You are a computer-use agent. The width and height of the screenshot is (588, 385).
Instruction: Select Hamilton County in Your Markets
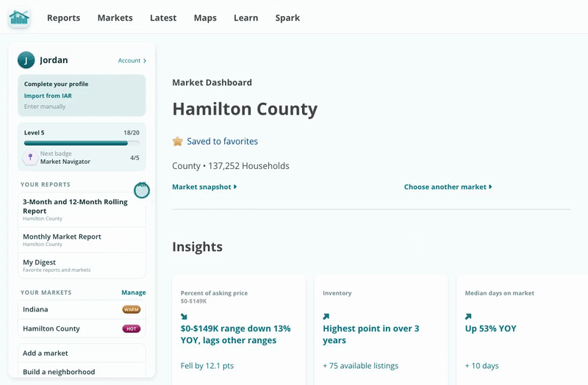tap(82, 328)
